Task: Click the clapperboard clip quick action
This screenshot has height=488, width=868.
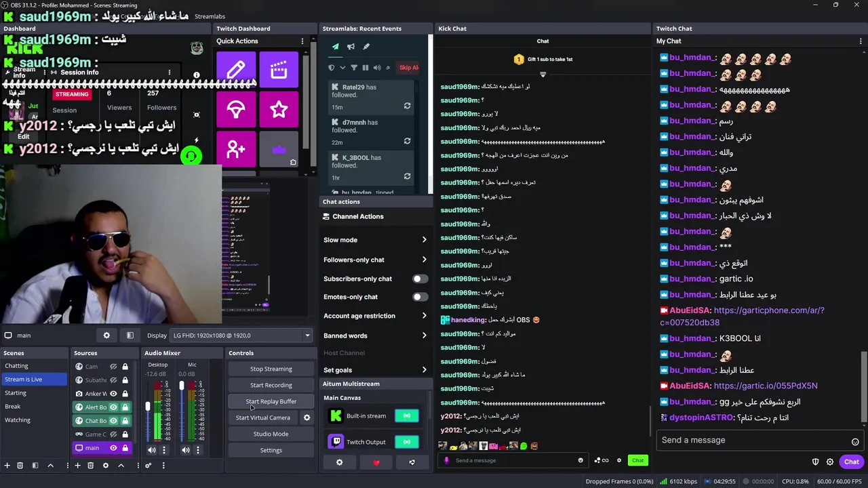Action: coord(279,70)
